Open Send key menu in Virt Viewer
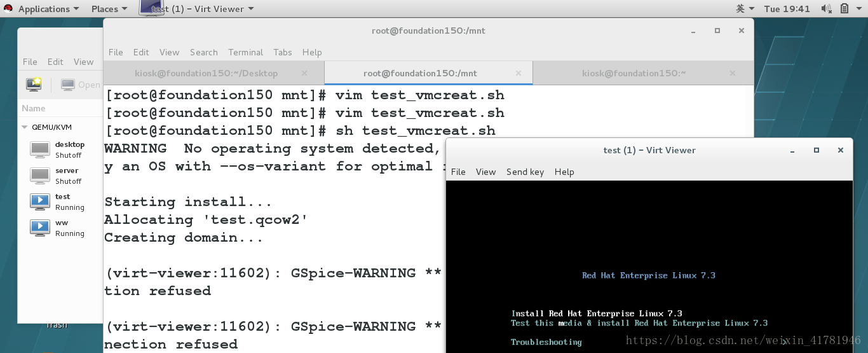The image size is (868, 353). [525, 172]
